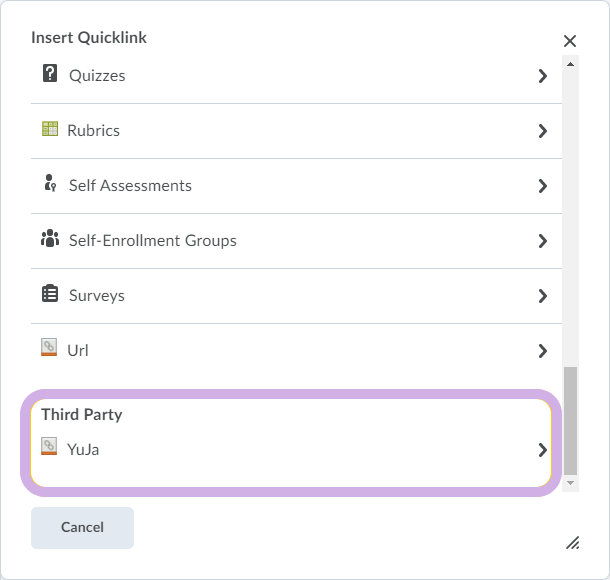Viewport: 610px width, 580px height.
Task: Open the Surveys chevron arrow
Action: pyautogui.click(x=543, y=296)
